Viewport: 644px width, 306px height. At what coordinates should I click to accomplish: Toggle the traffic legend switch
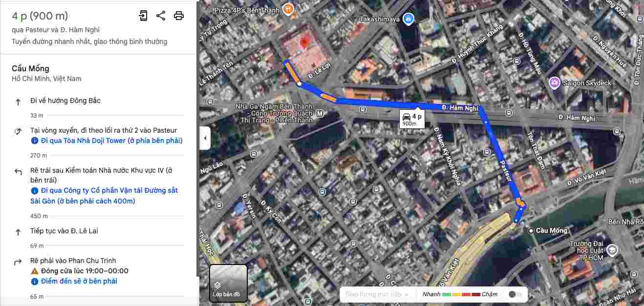pyautogui.click(x=515, y=294)
